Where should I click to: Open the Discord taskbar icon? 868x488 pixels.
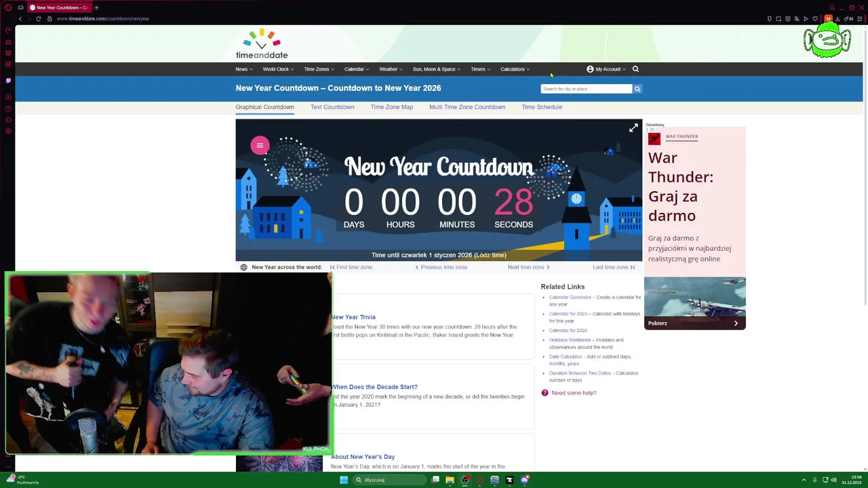coord(524,480)
